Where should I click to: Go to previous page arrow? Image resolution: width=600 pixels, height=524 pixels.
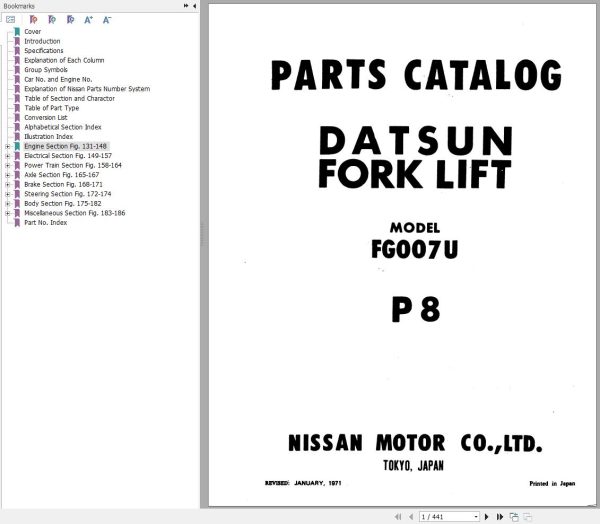tap(411, 517)
